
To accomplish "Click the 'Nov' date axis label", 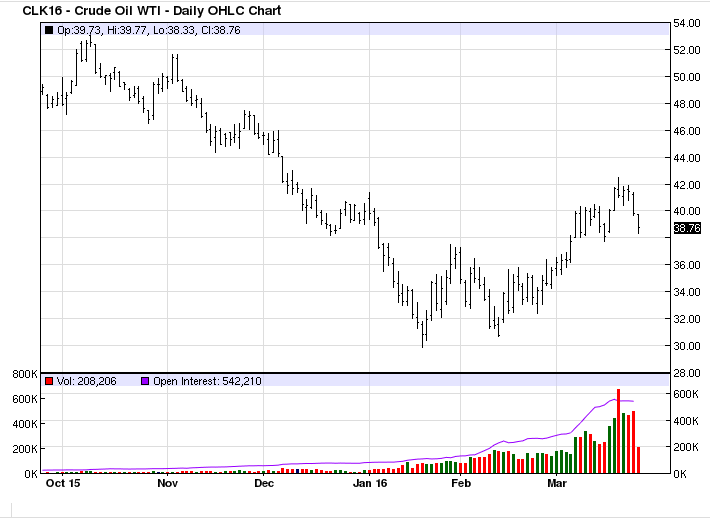I will pyautogui.click(x=168, y=483).
